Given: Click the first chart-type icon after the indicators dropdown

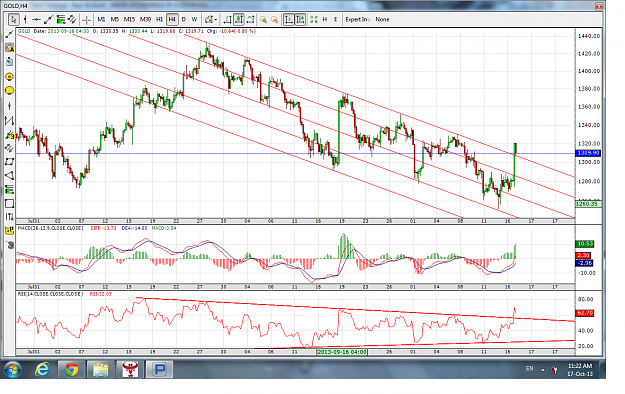Looking at the screenshot, I should pyautogui.click(x=228, y=19).
